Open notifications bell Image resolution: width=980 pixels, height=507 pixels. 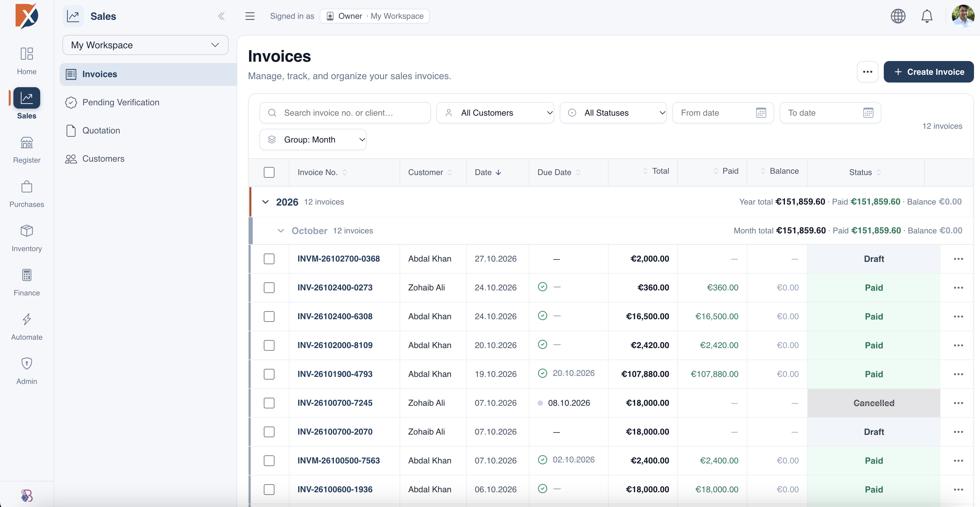(x=927, y=16)
